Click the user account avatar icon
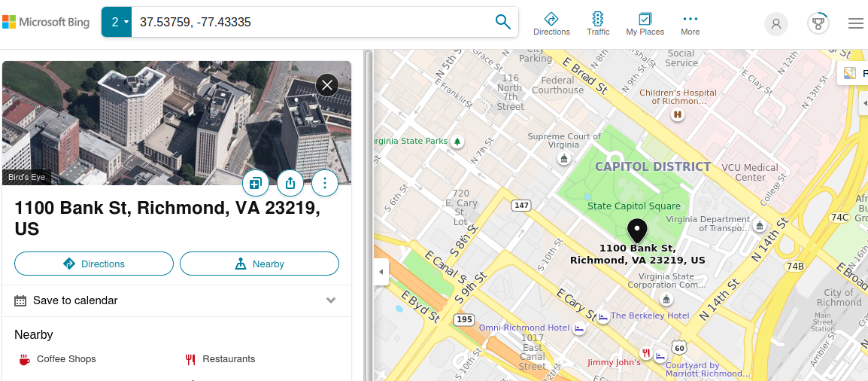The height and width of the screenshot is (381, 868). [x=775, y=23]
